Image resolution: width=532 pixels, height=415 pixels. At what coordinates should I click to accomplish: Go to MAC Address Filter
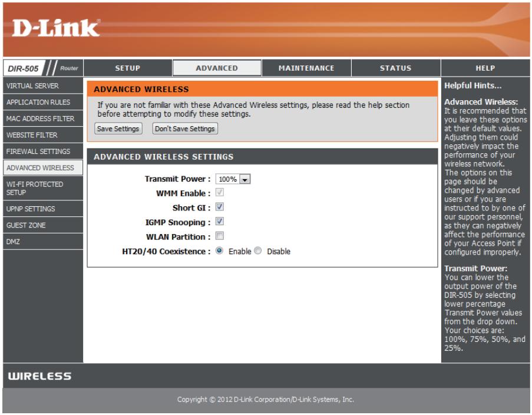point(43,118)
